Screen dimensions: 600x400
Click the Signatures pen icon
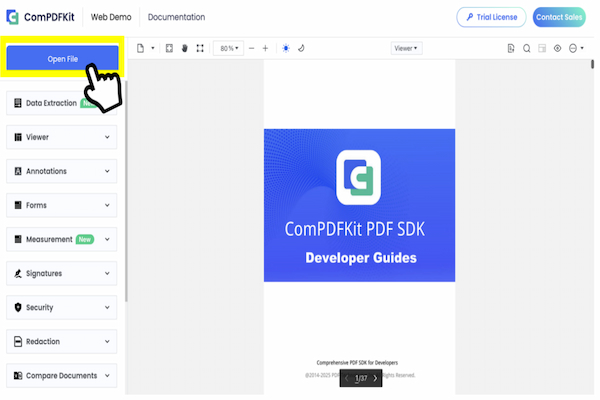(18, 273)
